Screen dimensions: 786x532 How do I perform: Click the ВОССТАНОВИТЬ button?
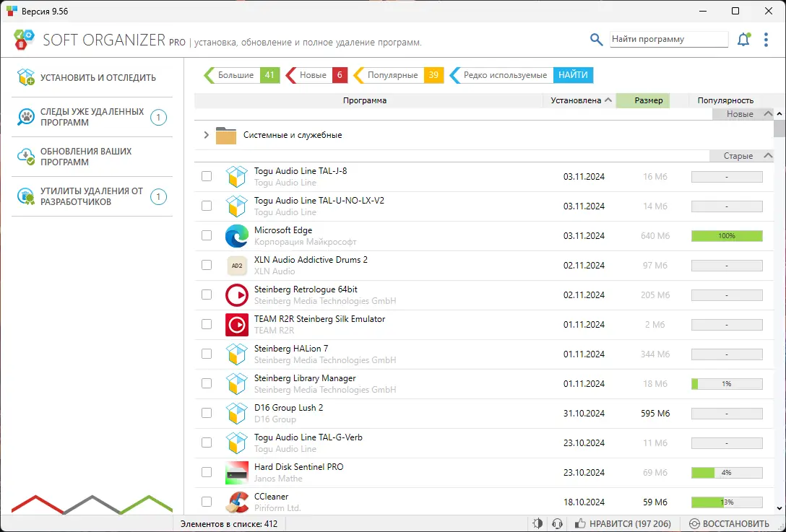pos(729,524)
